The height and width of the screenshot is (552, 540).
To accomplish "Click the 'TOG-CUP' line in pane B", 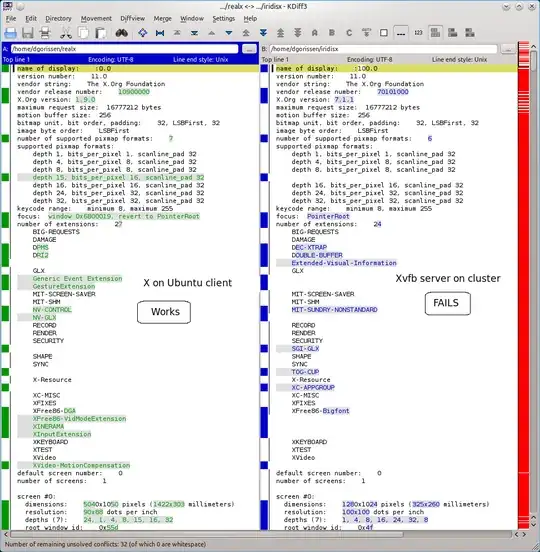I will [x=305, y=372].
